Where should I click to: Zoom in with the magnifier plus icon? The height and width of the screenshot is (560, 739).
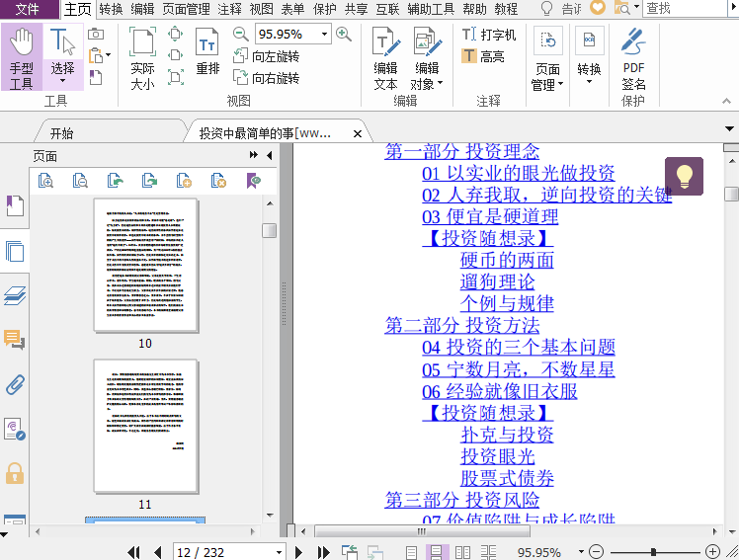[x=344, y=34]
